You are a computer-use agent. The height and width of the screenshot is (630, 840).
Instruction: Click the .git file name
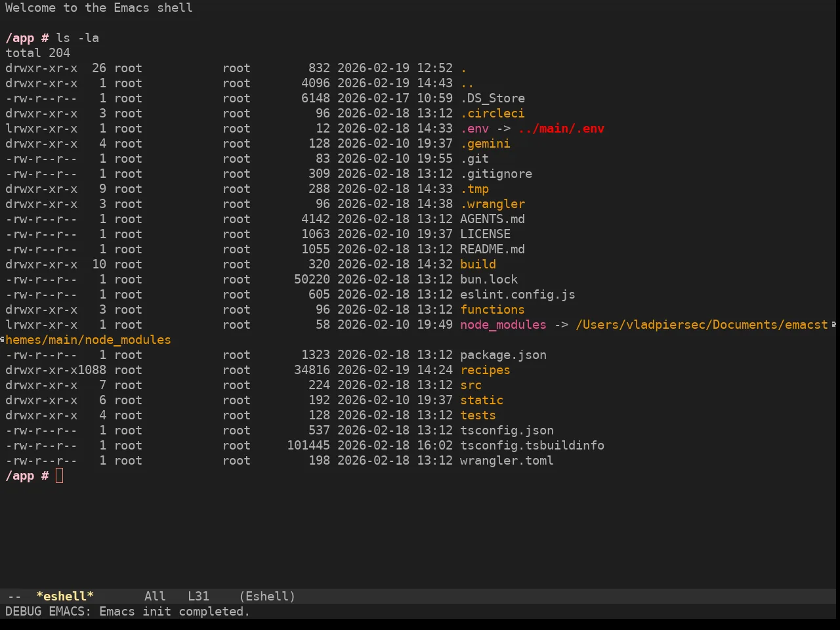click(x=474, y=159)
